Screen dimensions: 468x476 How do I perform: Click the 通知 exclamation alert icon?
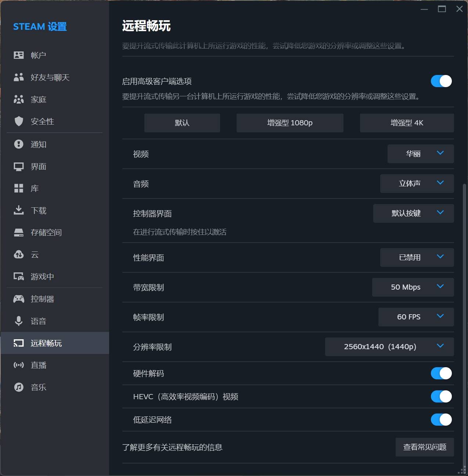(x=19, y=144)
